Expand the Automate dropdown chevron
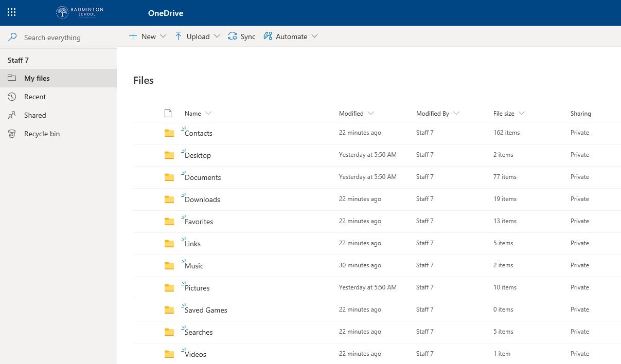621x364 pixels. coord(314,37)
